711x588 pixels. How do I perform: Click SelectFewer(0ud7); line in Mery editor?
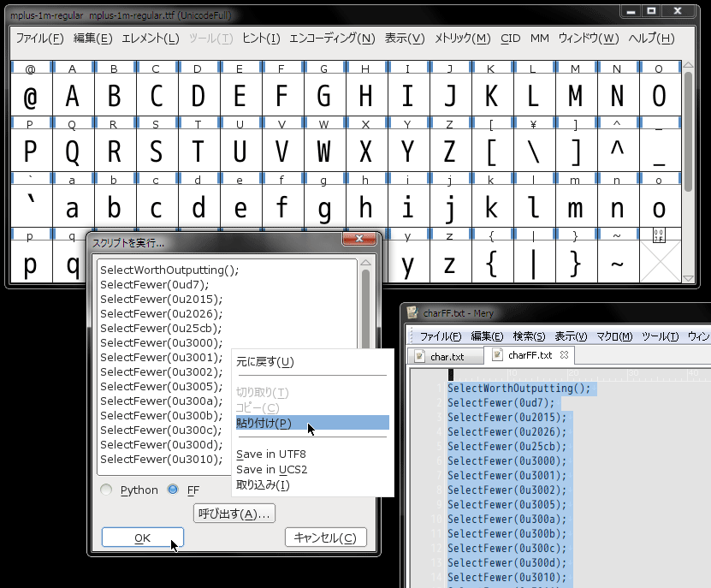tap(501, 403)
